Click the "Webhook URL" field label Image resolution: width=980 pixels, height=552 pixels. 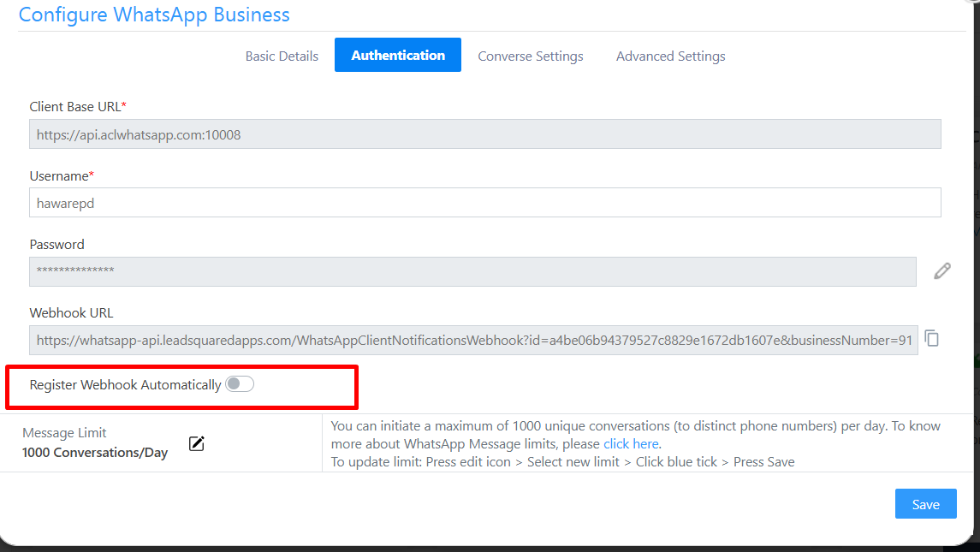point(71,313)
